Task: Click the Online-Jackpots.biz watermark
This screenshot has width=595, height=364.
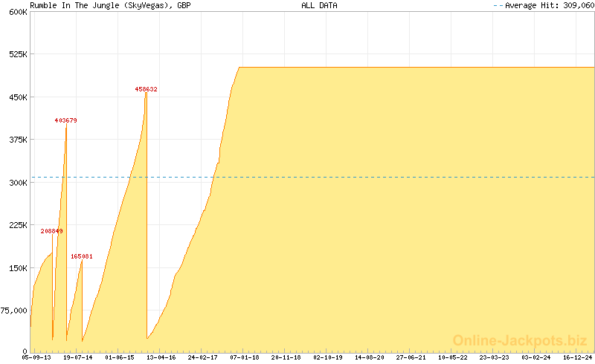Action: (520, 340)
